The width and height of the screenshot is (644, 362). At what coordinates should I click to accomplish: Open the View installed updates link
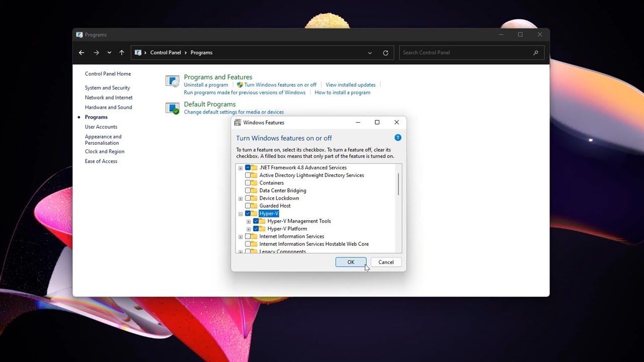coord(350,85)
